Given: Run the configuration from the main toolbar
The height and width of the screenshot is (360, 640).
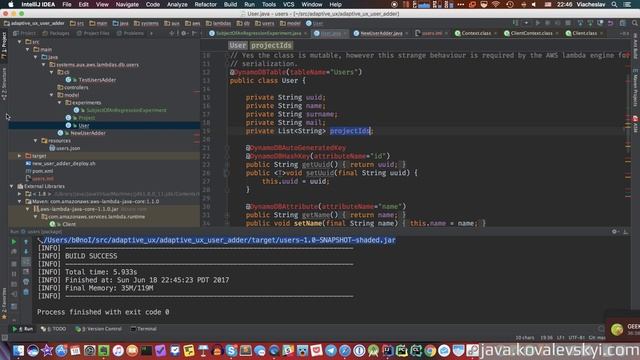Looking at the screenshot, I should 538,23.
